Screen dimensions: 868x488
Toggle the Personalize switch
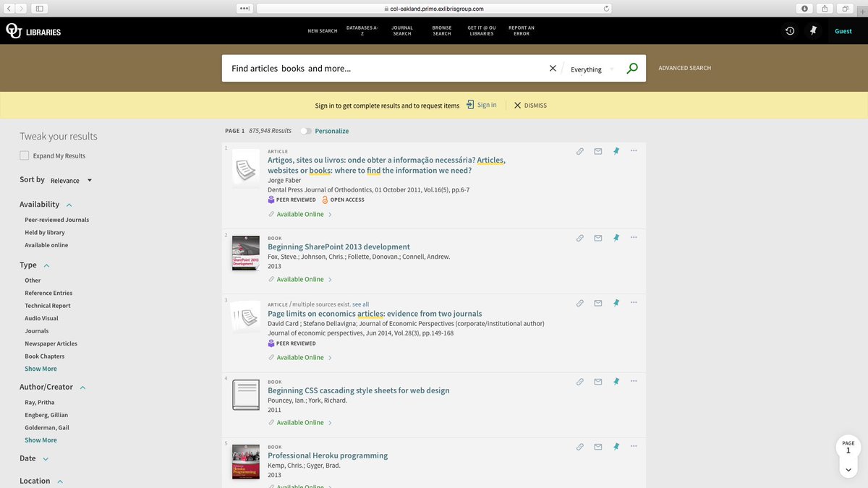(306, 131)
